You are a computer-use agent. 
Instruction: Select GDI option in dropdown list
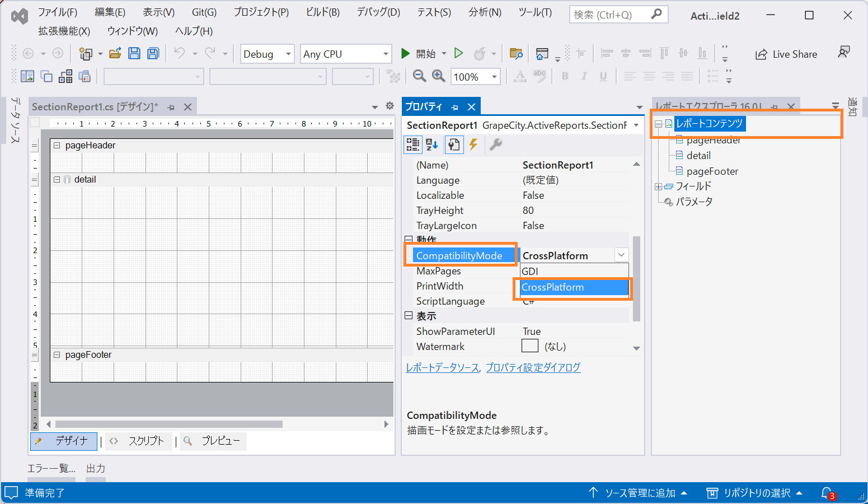coord(574,271)
